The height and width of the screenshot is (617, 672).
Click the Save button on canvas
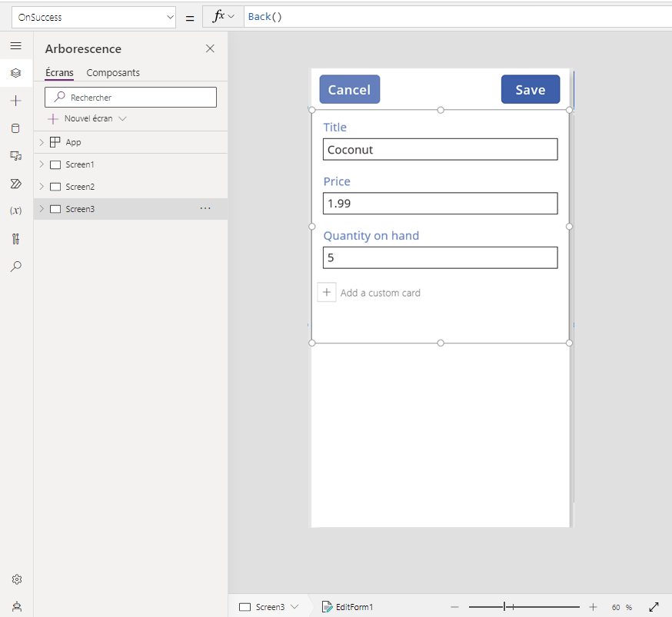click(531, 89)
